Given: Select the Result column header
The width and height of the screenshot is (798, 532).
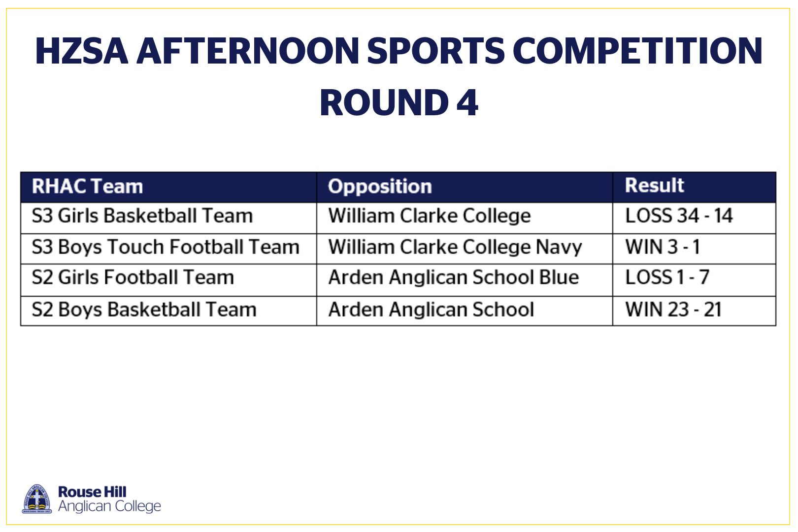Looking at the screenshot, I should coord(695,187).
